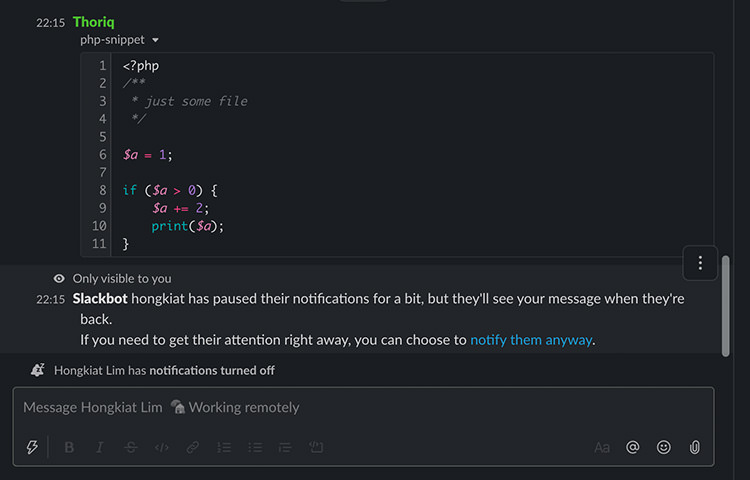750x480 pixels.
Task: Insert inline code formatting
Action: [162, 447]
